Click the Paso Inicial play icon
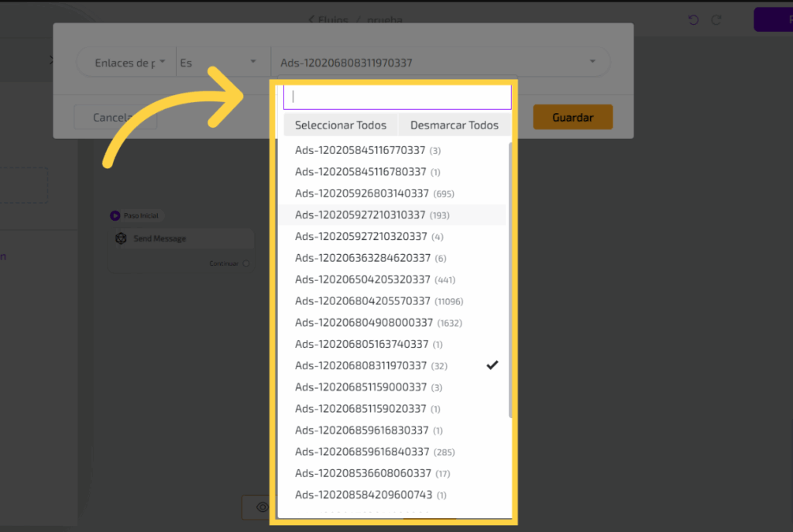This screenshot has height=532, width=793. point(115,216)
